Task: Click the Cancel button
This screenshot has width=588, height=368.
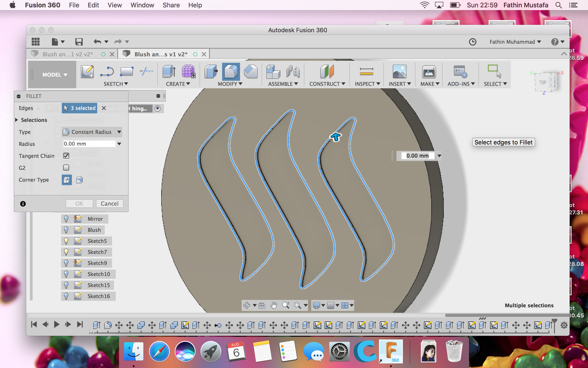Action: [x=110, y=204]
